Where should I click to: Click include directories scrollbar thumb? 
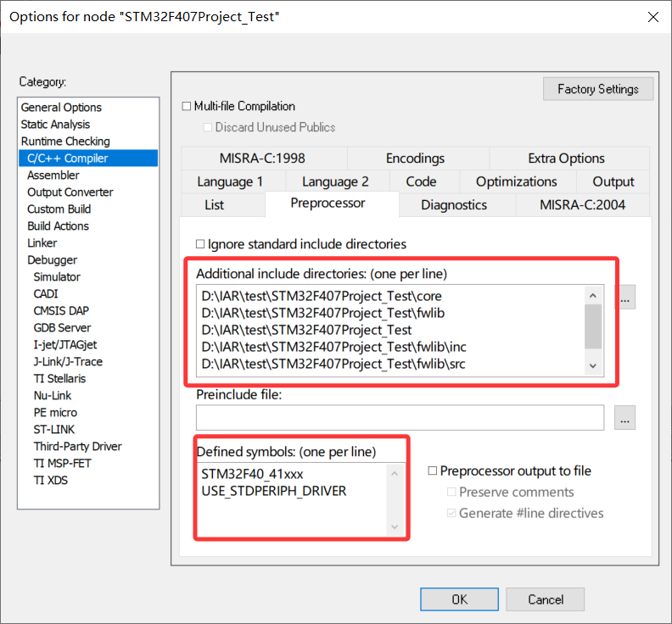click(593, 326)
